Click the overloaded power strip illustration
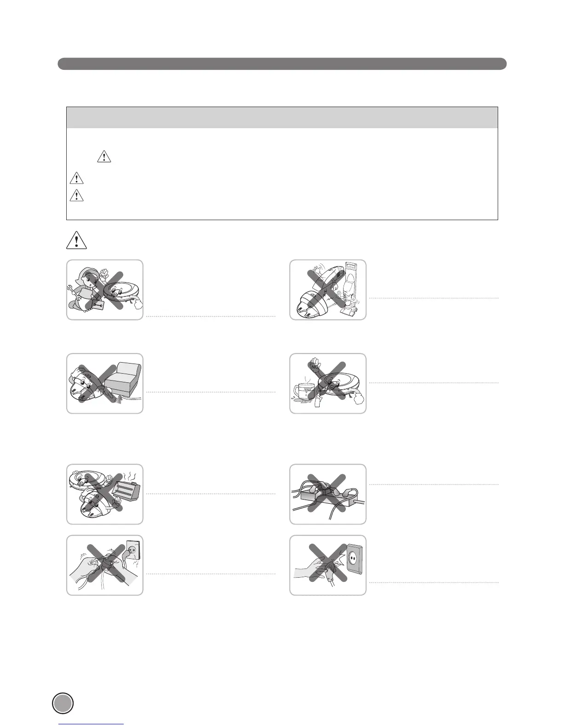Viewport: 563px width, 728px height. pyautogui.click(x=328, y=495)
